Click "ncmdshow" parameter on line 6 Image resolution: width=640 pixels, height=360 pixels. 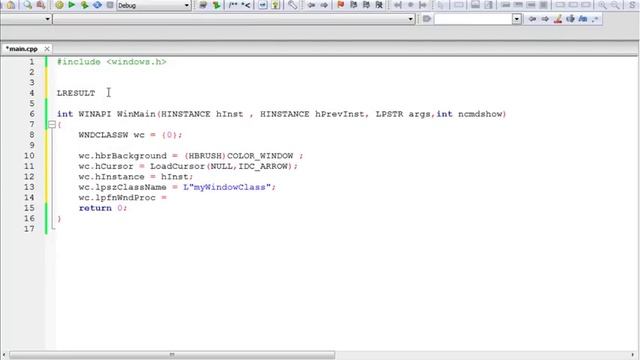tap(480, 114)
